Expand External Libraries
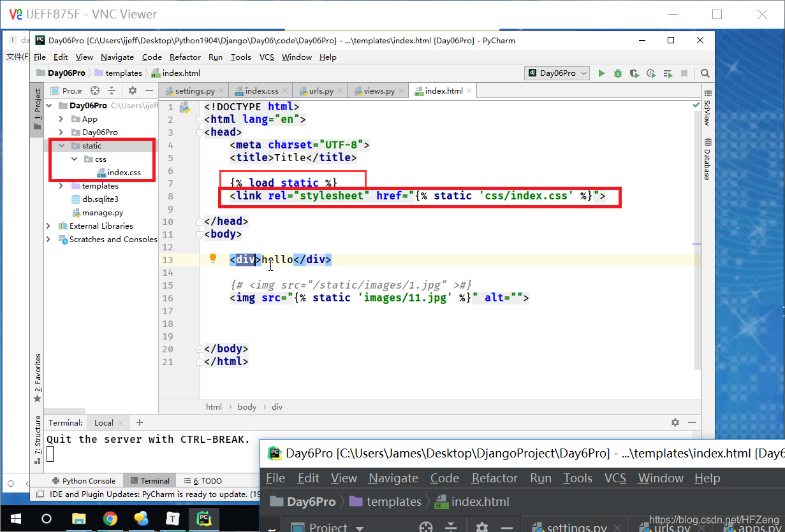 coord(48,226)
